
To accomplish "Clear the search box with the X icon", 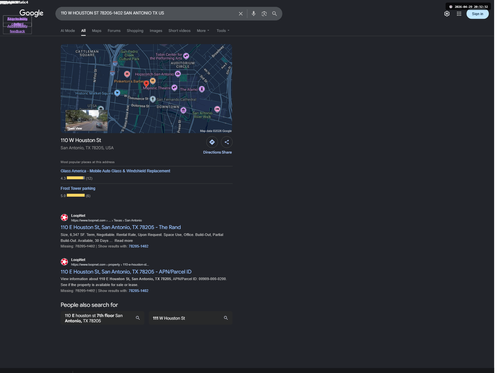I will point(240,14).
